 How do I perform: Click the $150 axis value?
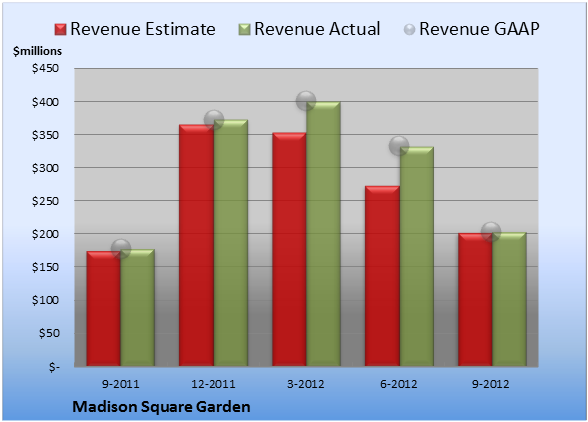tap(45, 267)
